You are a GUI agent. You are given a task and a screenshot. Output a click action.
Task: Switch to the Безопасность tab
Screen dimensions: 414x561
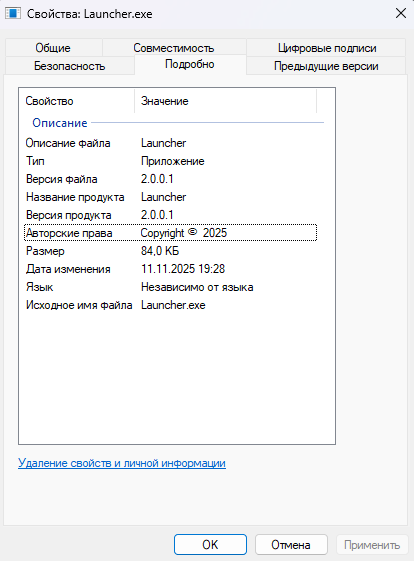[x=70, y=66]
